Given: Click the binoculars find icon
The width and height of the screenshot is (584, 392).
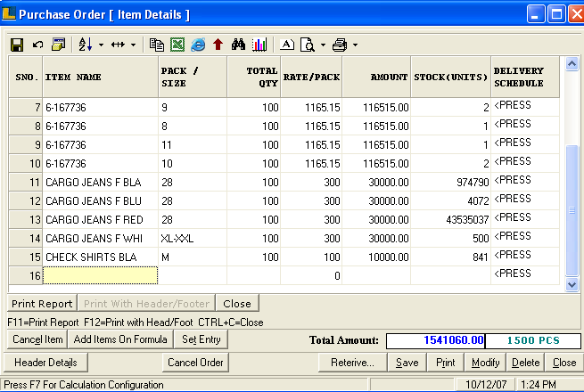Looking at the screenshot, I should pos(238,45).
